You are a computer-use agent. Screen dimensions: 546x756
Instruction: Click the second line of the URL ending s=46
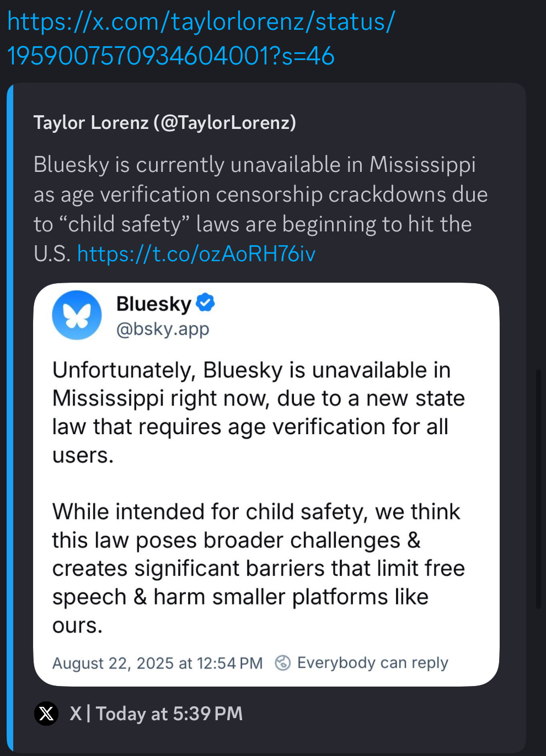(171, 56)
